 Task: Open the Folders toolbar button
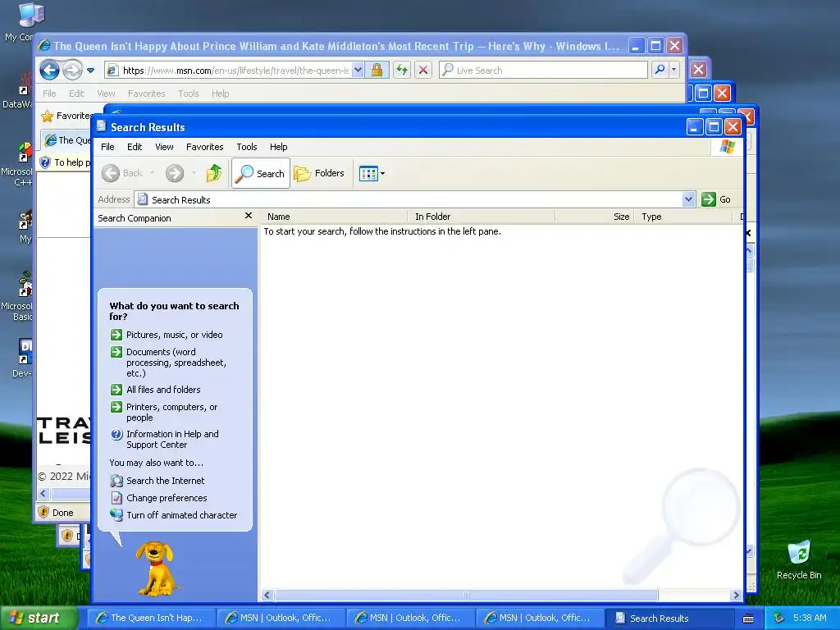(x=319, y=173)
